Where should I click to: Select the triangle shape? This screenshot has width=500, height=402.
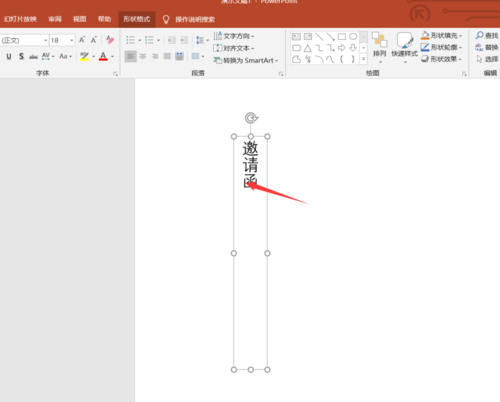pyautogui.click(x=308, y=48)
